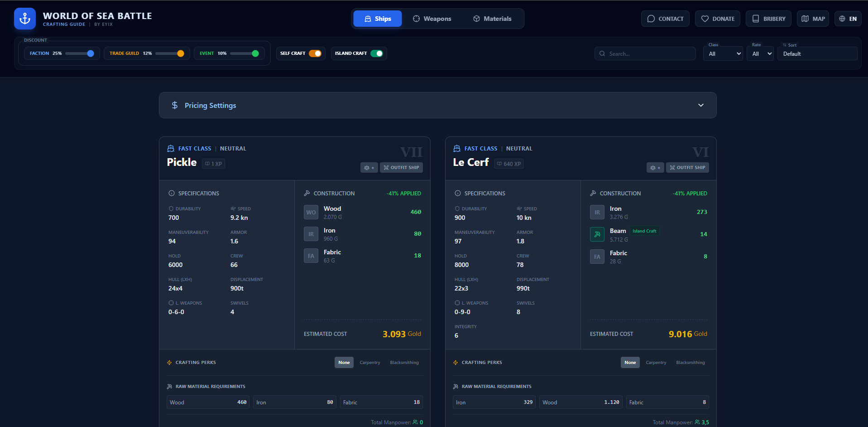Screen dimensions: 868x427
Task: Click the Le Cerf ship class icon
Action: tap(457, 148)
